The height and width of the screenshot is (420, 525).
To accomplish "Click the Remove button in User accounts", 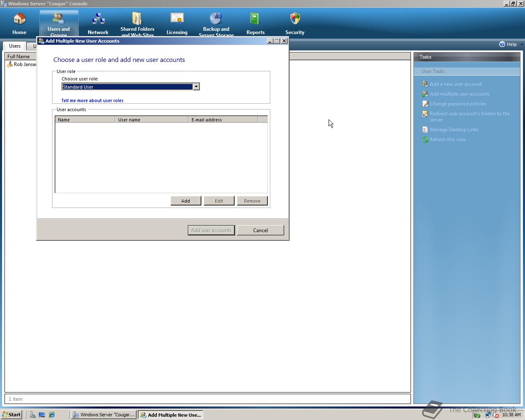I will pyautogui.click(x=252, y=201).
